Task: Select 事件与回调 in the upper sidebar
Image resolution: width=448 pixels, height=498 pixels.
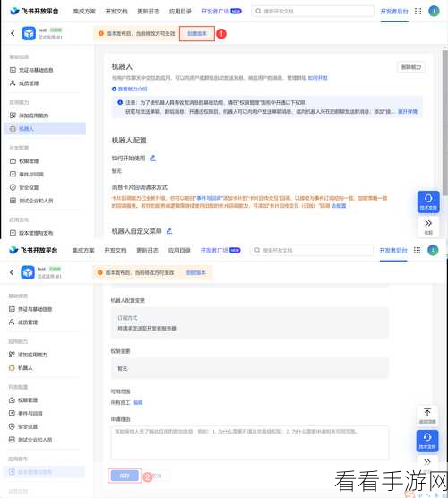Action: [x=45, y=174]
